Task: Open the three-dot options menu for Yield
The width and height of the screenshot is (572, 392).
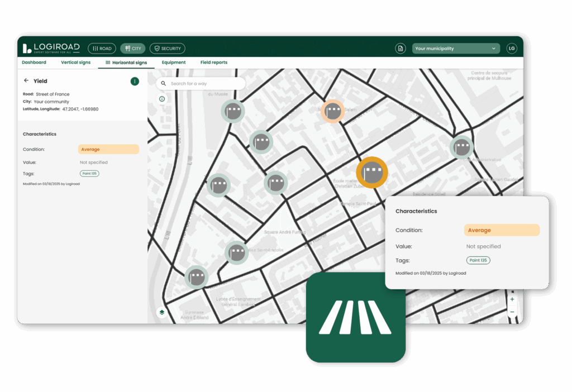Action: [135, 82]
